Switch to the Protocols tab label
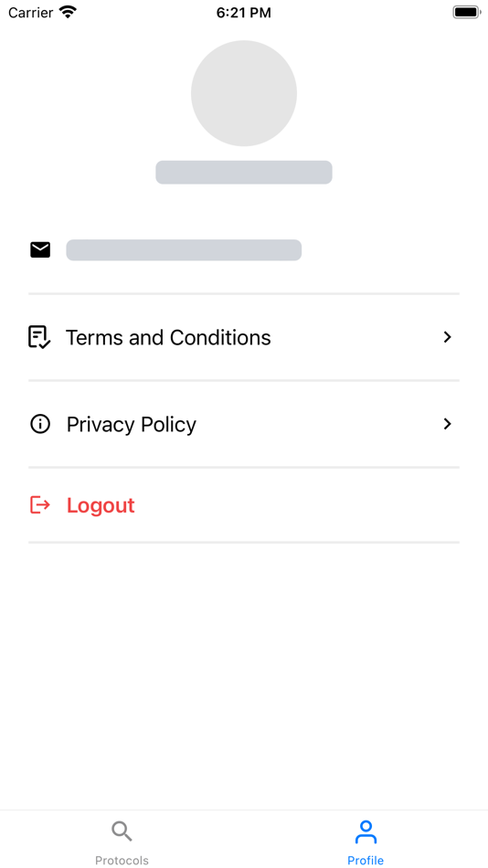 point(122,861)
